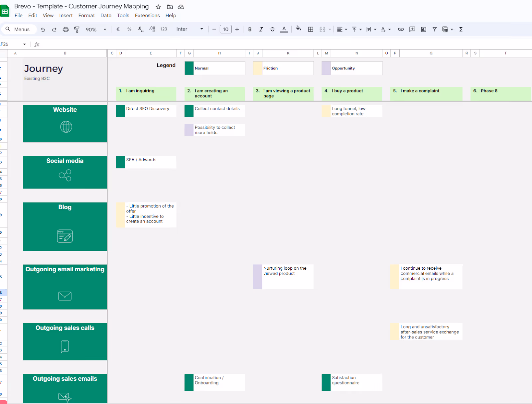The image size is (532, 404).
Task: Open the Edit menu
Action: (x=33, y=15)
